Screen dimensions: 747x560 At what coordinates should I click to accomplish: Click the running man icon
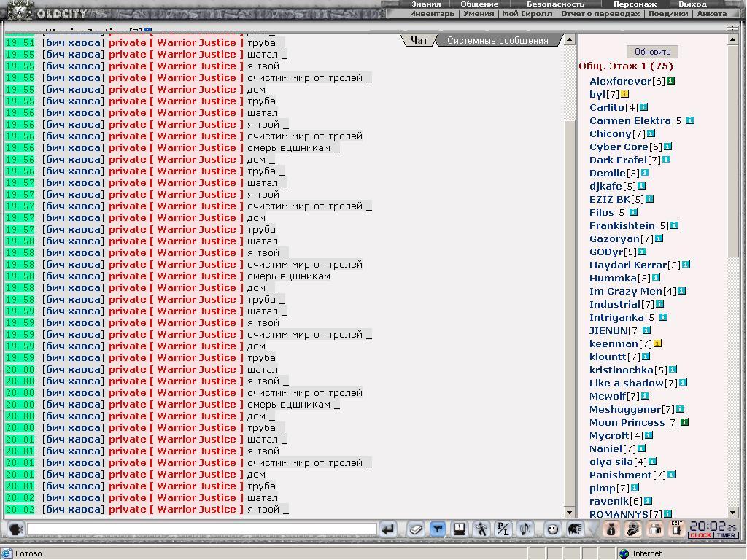(x=481, y=529)
